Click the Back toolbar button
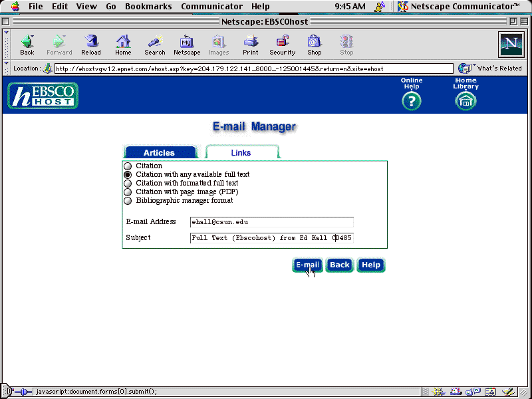The height and width of the screenshot is (399, 532). (27, 45)
